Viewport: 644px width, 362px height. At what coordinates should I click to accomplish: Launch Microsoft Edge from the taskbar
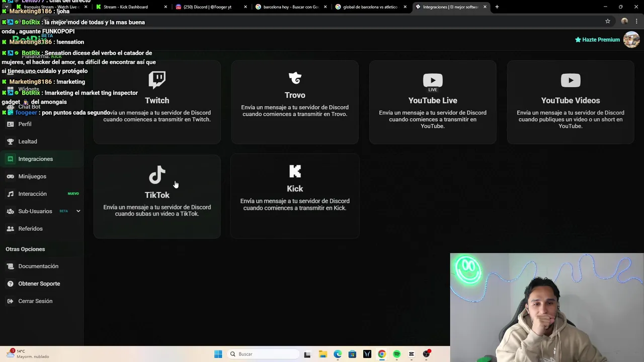(338, 354)
